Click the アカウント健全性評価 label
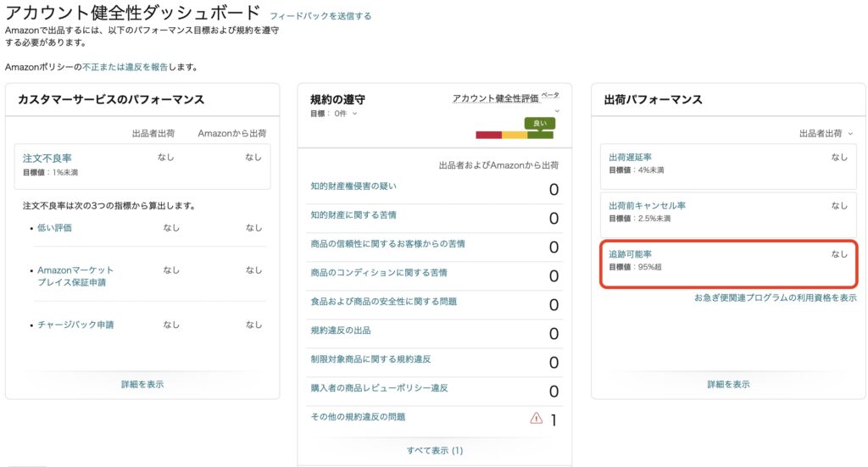Image resolution: width=868 pixels, height=467 pixels. 495,98
